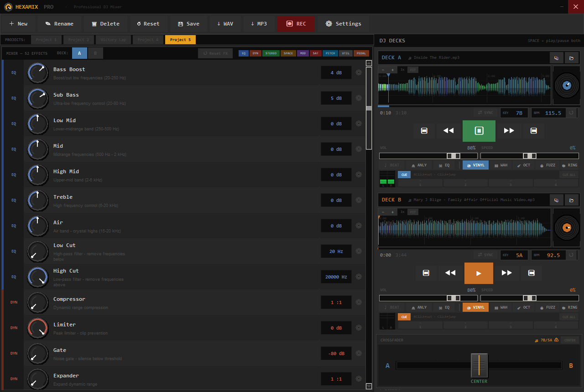Fast-forward Deck A track

tap(509, 131)
